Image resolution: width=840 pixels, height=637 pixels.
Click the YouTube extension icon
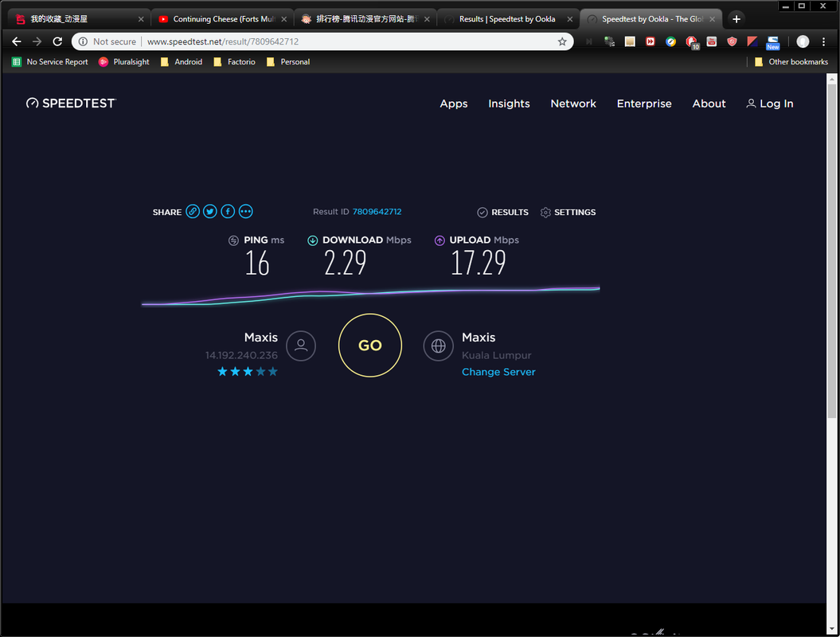[712, 41]
